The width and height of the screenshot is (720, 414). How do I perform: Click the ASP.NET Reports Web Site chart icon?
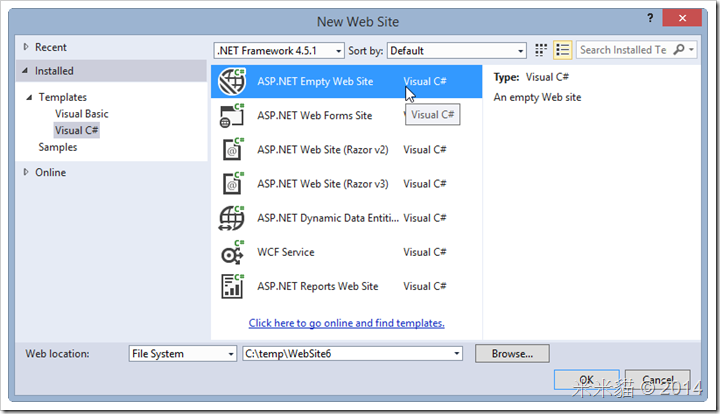[232, 286]
